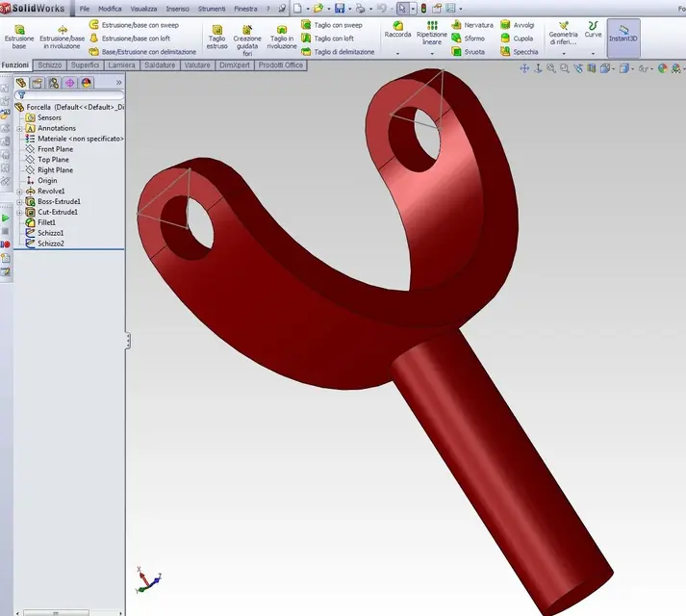Open the Modifica menu
686x616 pixels.
(110, 9)
